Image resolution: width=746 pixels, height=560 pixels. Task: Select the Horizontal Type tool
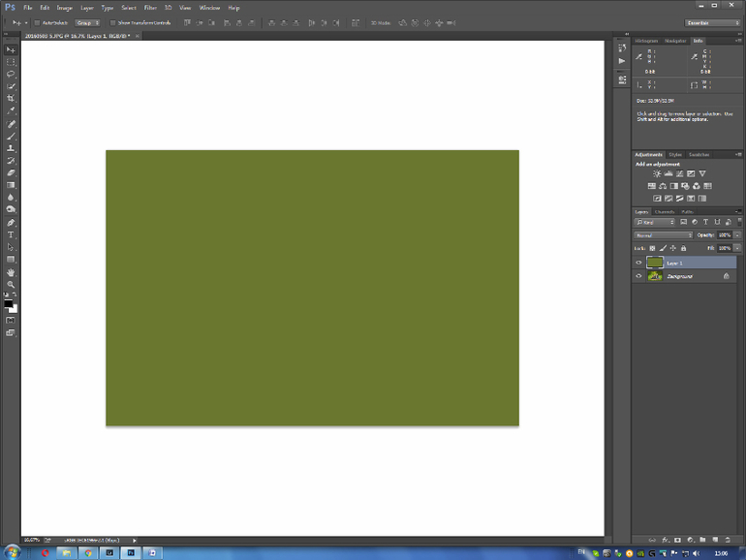click(12, 235)
